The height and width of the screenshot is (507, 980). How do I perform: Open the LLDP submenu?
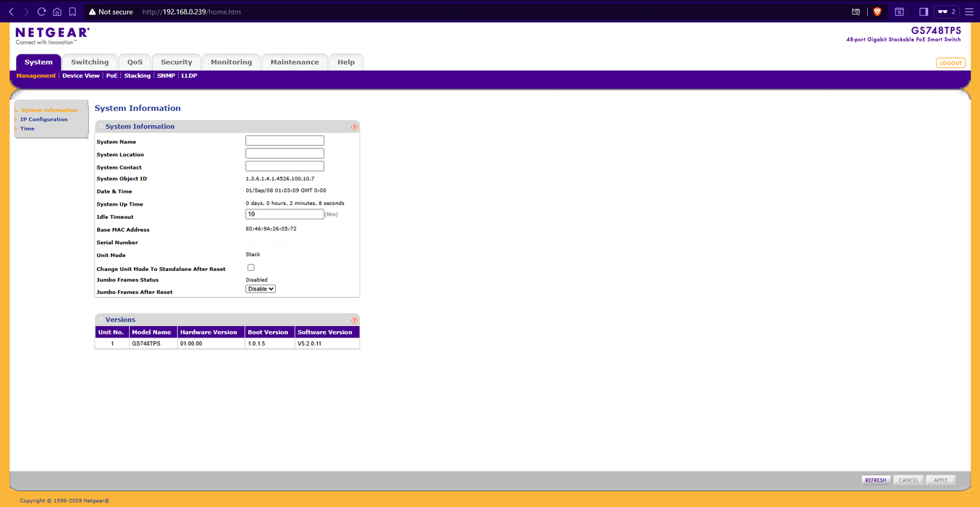(x=189, y=76)
